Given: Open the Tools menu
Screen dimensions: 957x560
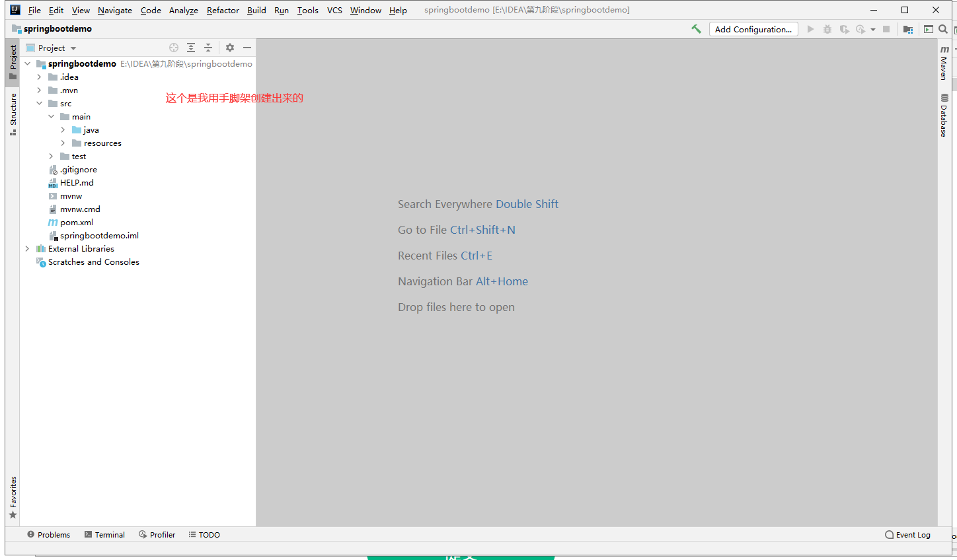Looking at the screenshot, I should [308, 10].
